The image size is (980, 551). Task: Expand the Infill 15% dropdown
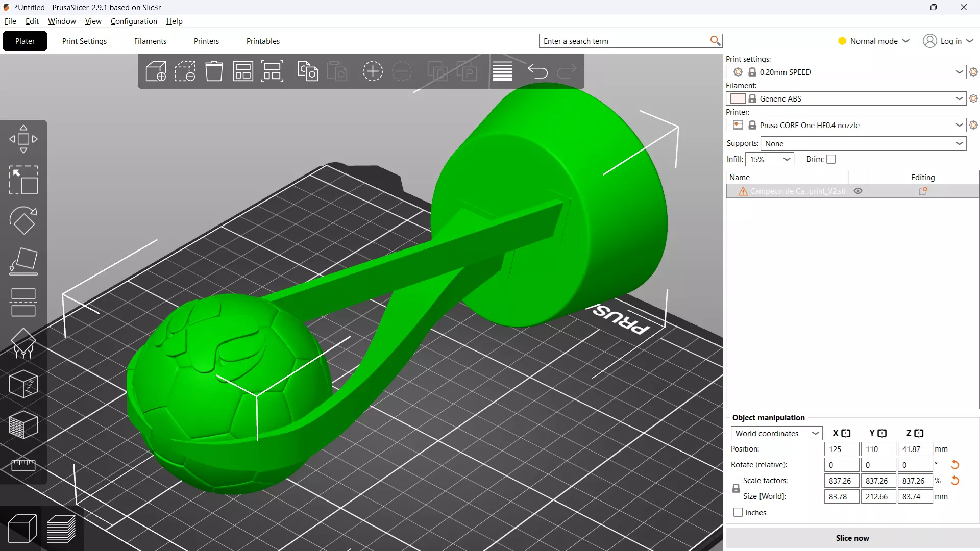(769, 159)
